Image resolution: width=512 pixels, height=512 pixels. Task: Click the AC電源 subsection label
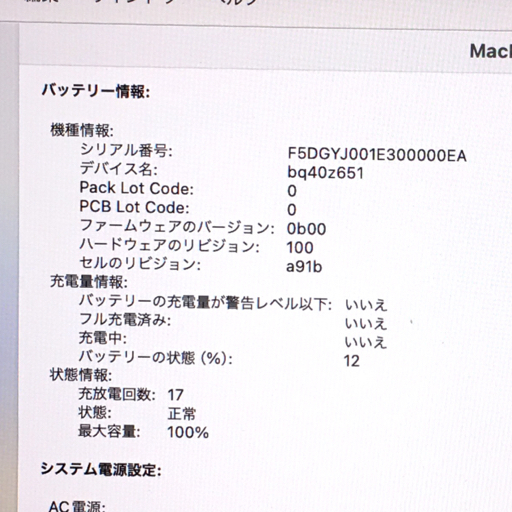point(77,506)
